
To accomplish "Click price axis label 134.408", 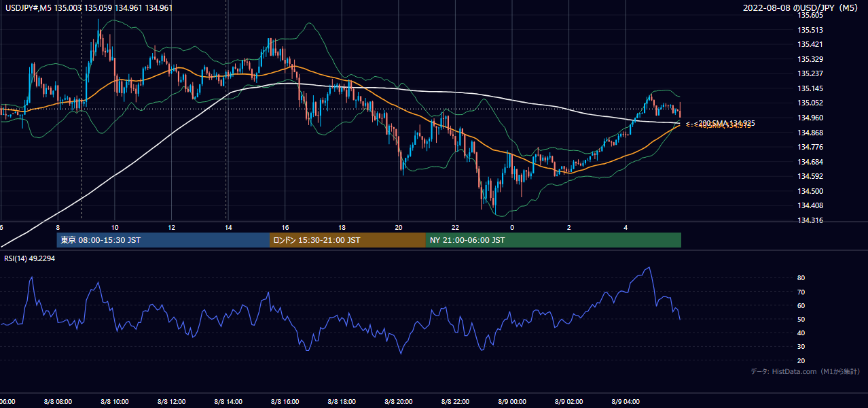I will [x=810, y=205].
